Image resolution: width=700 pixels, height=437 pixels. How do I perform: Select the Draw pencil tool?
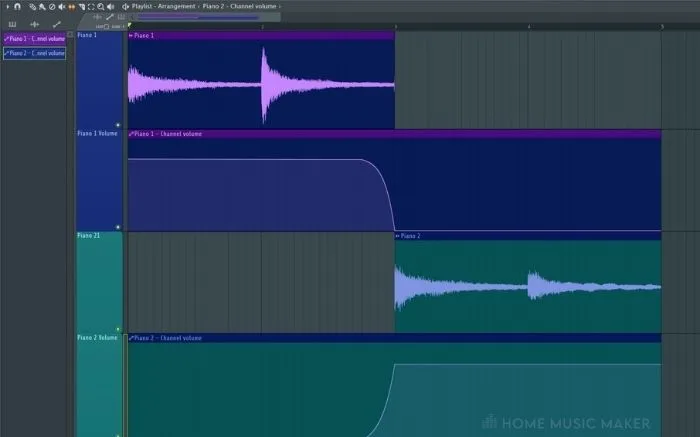(x=33, y=7)
